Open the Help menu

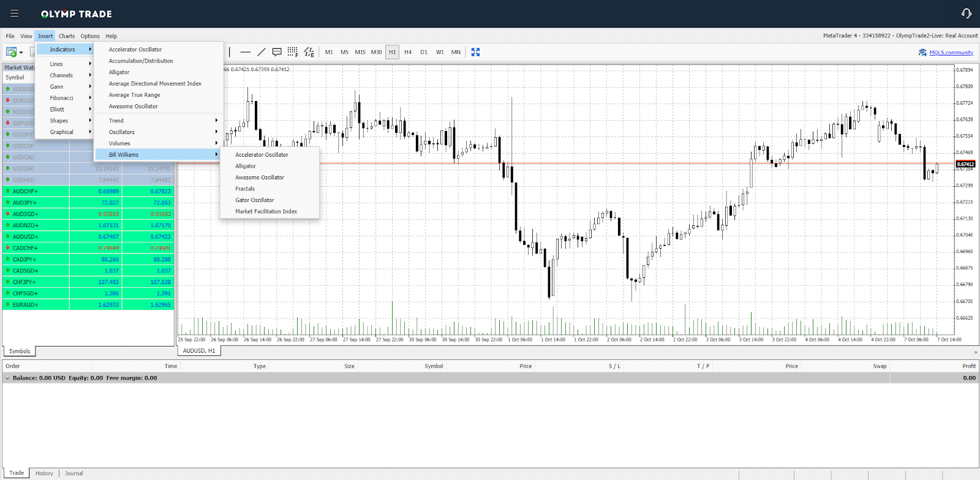coord(111,36)
